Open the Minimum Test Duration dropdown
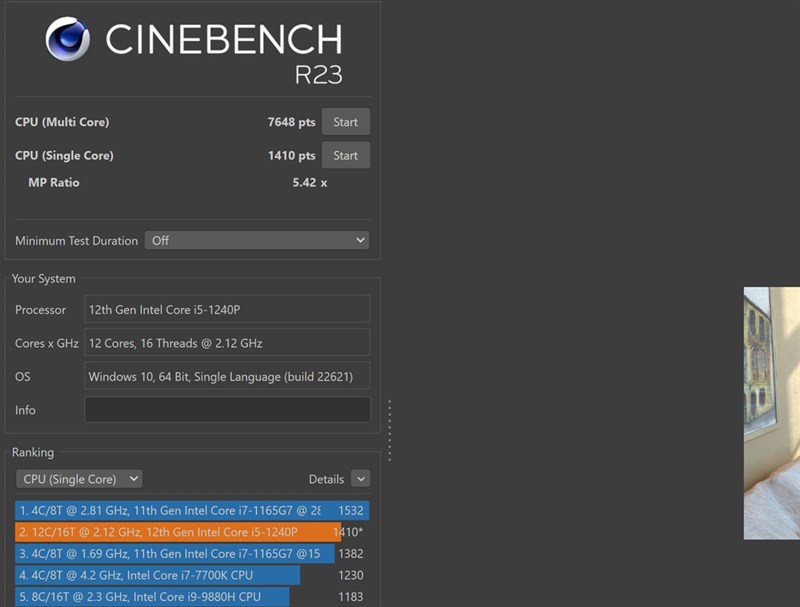 click(257, 240)
